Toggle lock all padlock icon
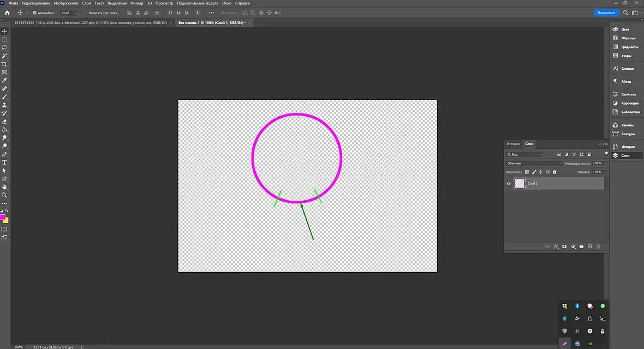Viewport: 644px width, 349px height. (x=554, y=172)
